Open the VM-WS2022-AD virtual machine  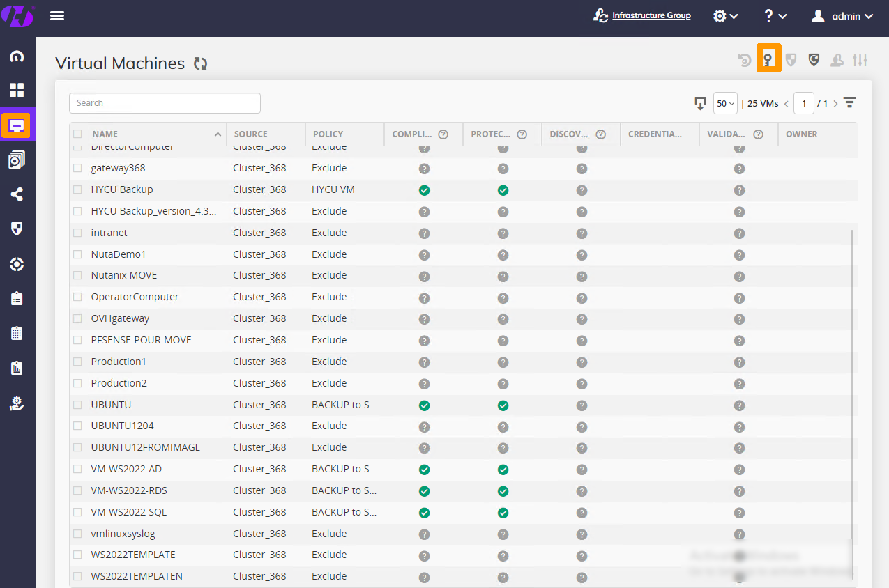(125, 469)
